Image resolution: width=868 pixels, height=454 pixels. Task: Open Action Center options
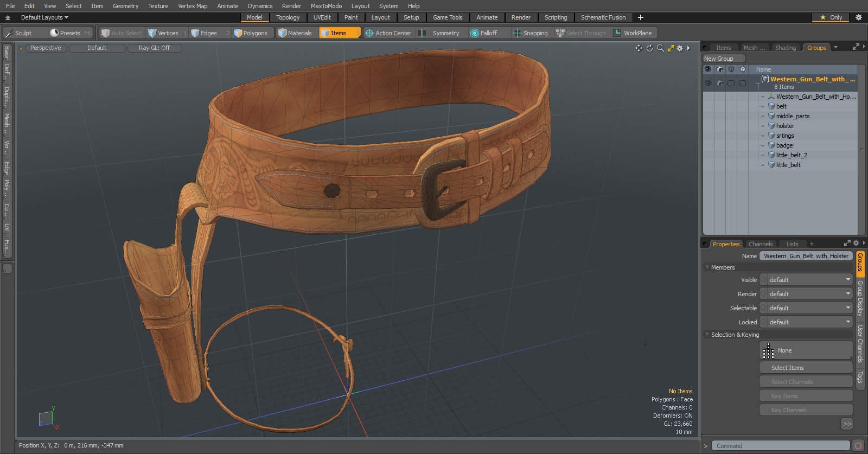[388, 33]
